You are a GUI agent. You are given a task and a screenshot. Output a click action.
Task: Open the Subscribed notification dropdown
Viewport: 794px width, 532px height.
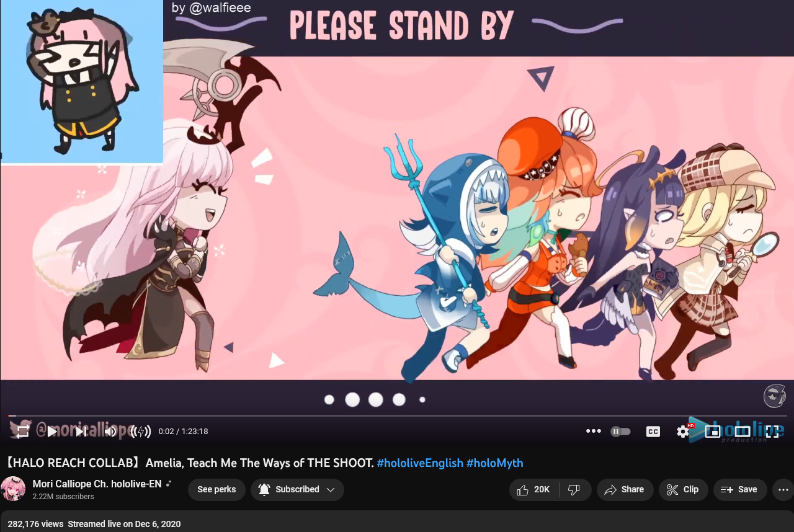[297, 490]
